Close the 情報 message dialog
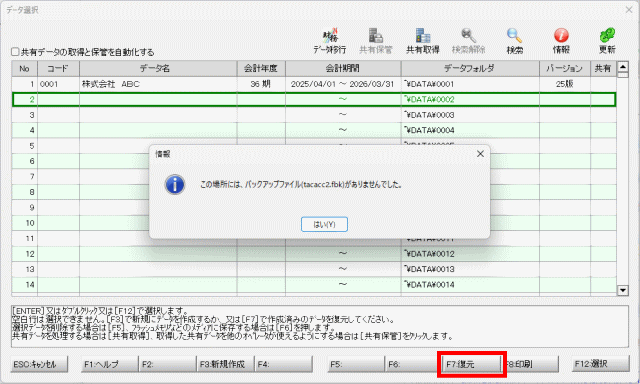Screen dimensions: 640x384 coord(480,153)
